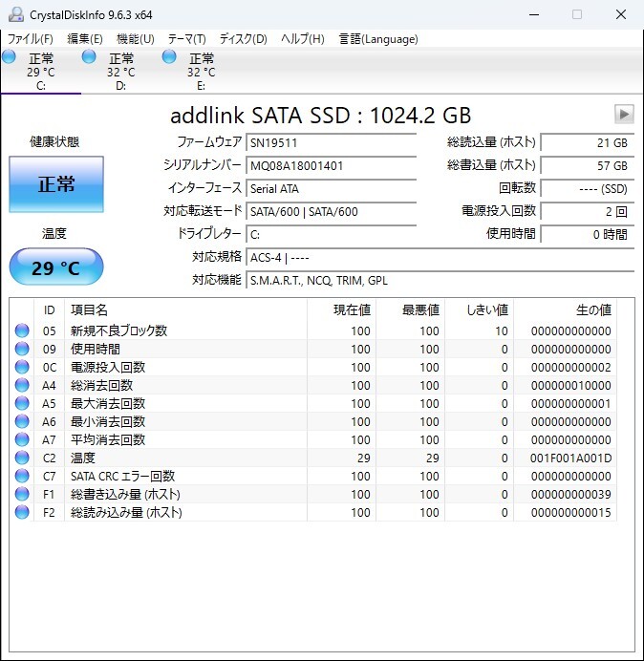Select the 総消去回数 row
Viewport: 644px width, 661px height.
coord(313,385)
